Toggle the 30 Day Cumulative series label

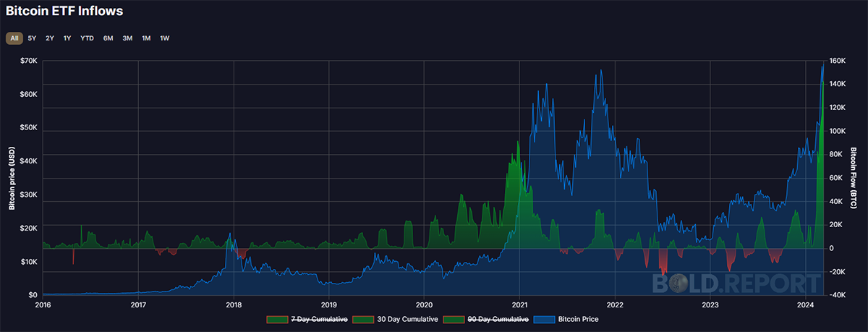click(x=409, y=319)
